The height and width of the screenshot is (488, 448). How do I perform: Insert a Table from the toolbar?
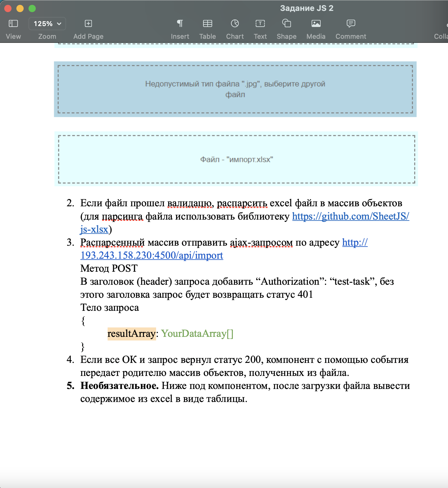(208, 23)
